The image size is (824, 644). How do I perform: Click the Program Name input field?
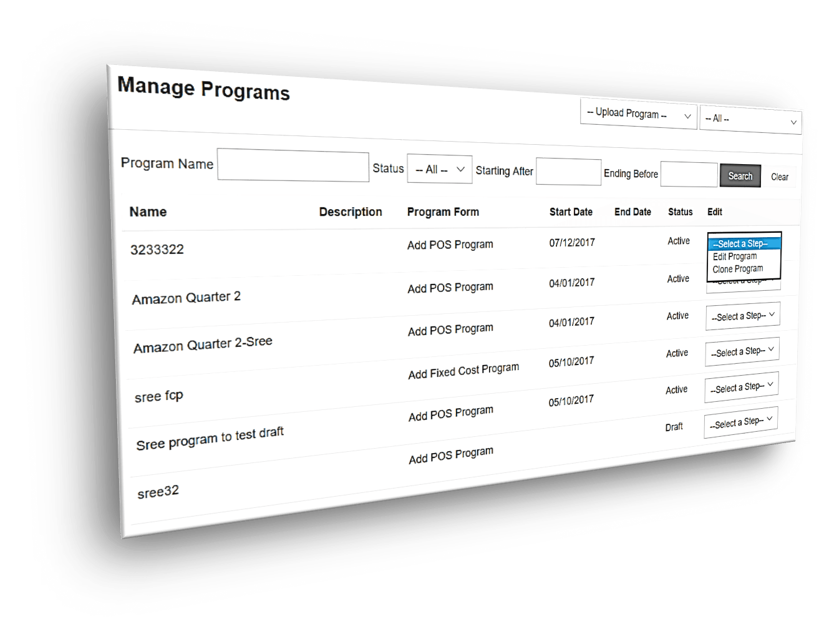pyautogui.click(x=293, y=165)
